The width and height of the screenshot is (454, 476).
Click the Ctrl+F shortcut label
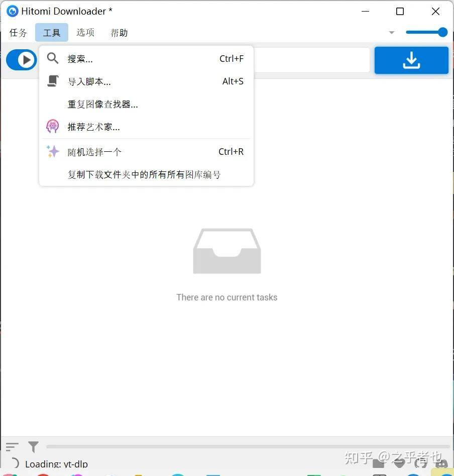[x=232, y=59]
